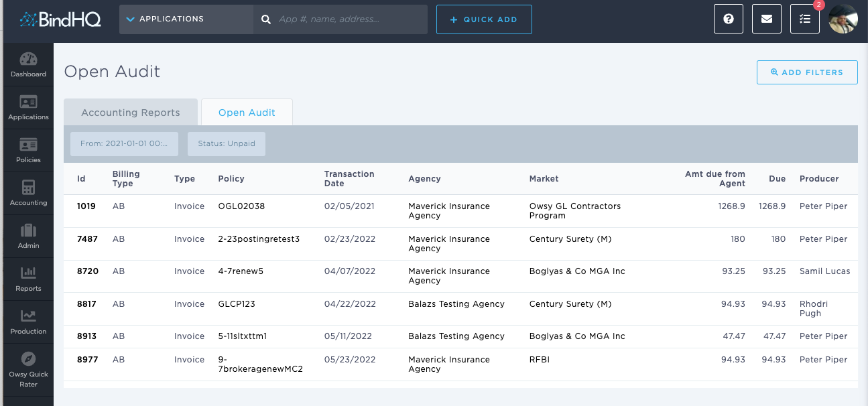Go to Policies in sidebar
This screenshot has width=868, height=406.
point(28,151)
